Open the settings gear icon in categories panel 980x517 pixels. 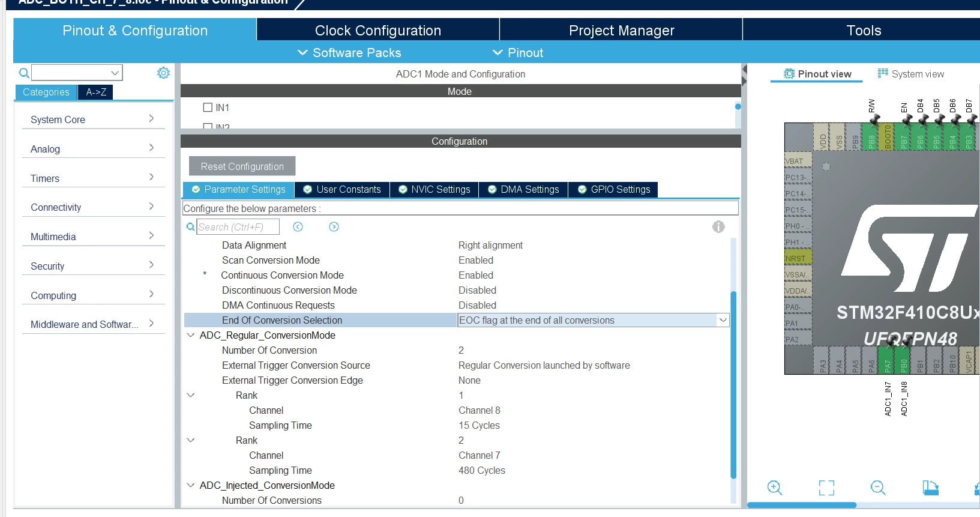(163, 73)
